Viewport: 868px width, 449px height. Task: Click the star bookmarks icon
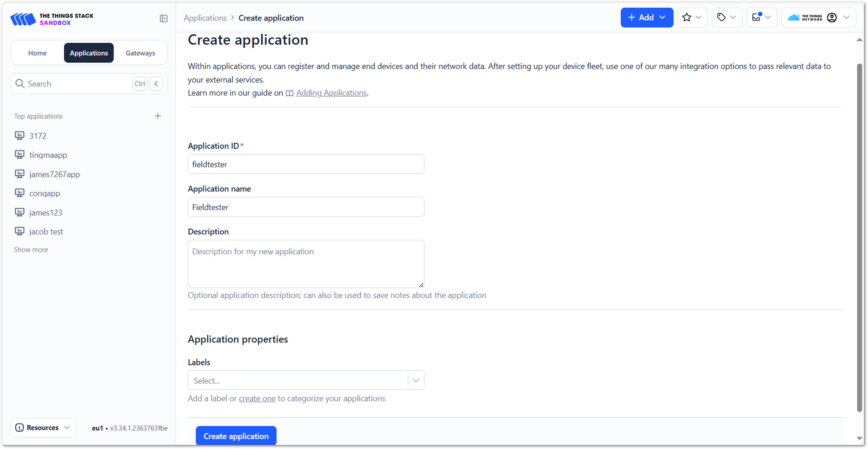[688, 17]
